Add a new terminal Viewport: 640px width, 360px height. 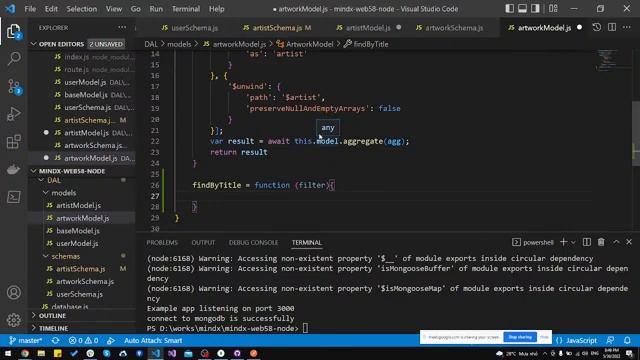tap(564, 242)
